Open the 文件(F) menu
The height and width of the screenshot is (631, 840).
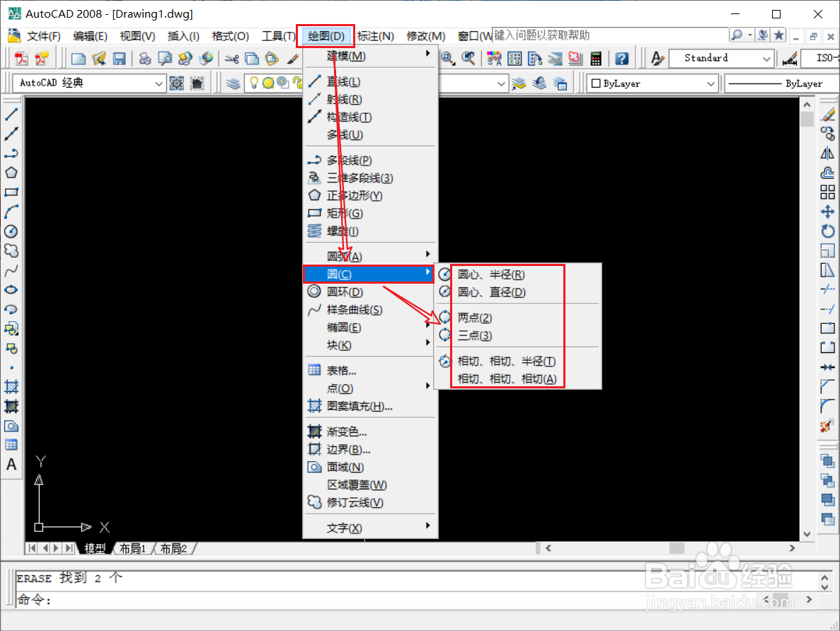point(44,36)
